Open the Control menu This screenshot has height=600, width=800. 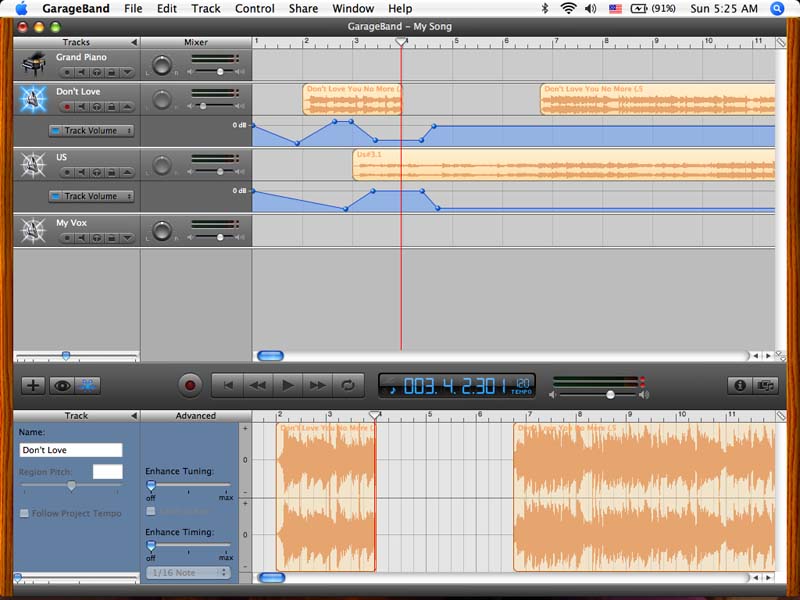(255, 9)
